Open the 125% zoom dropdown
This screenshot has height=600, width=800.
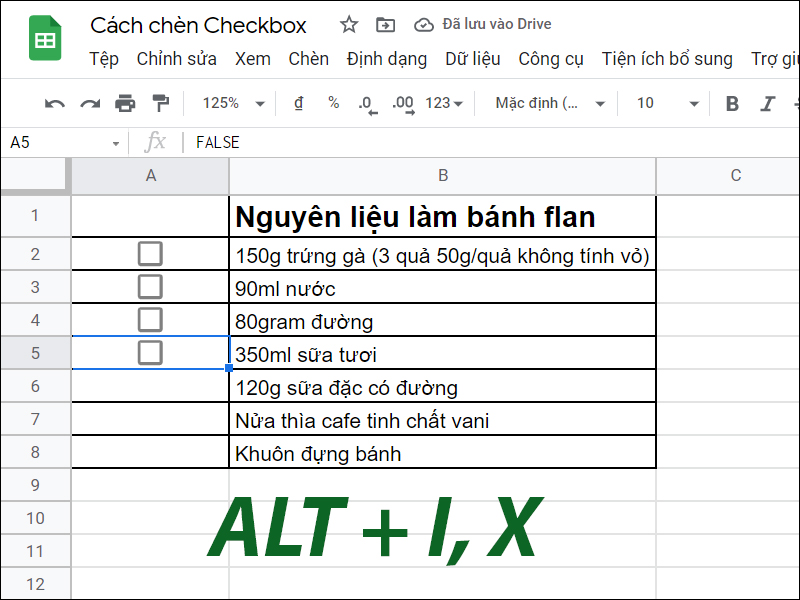click(x=234, y=104)
